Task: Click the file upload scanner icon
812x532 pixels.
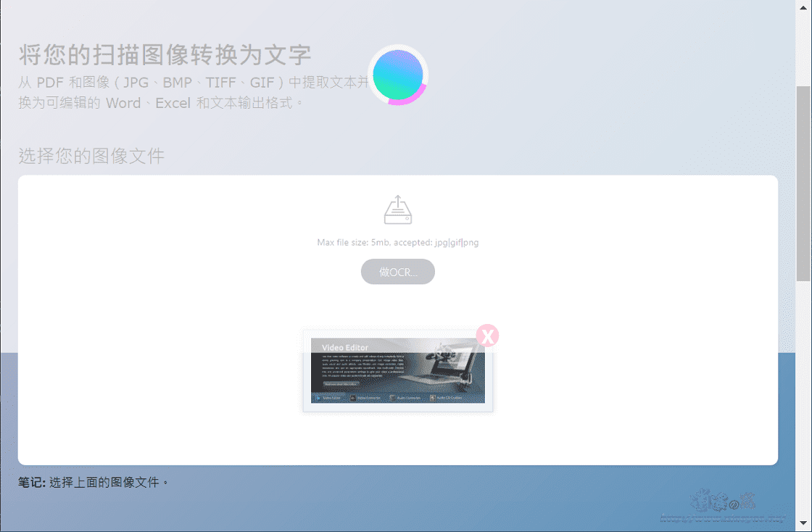Action: 398,209
